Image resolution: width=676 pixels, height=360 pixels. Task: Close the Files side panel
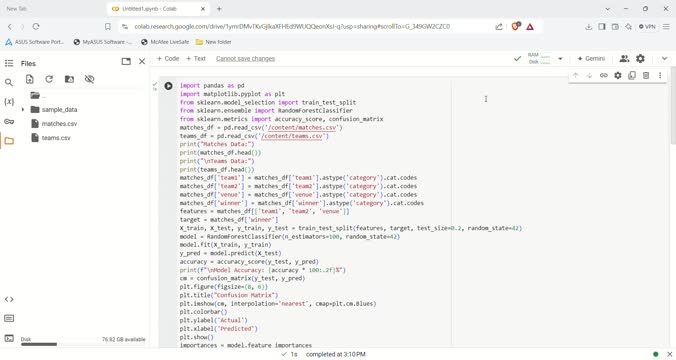pos(142,62)
